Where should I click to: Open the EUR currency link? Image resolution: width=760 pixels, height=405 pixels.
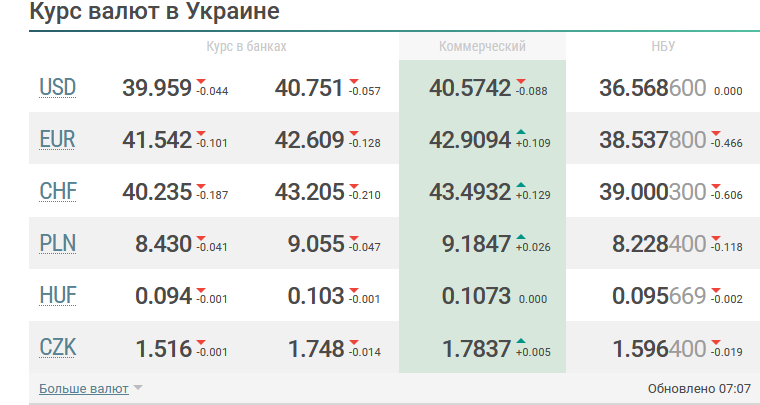pos(57,140)
